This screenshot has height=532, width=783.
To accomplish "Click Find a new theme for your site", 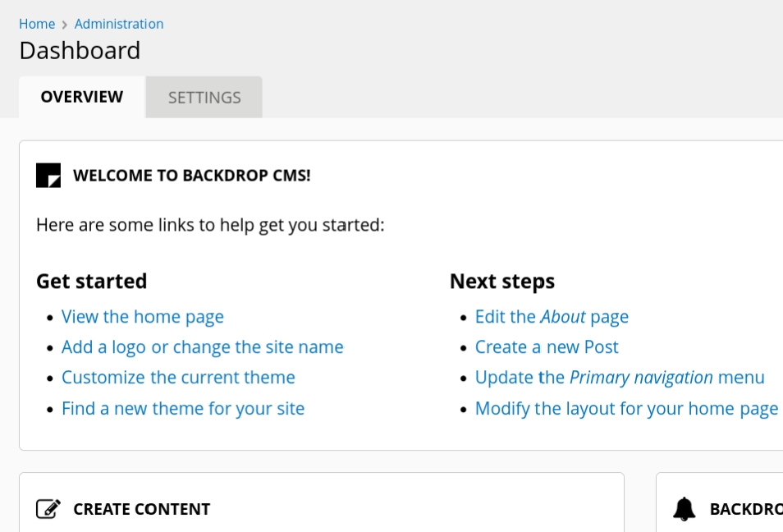I will [x=183, y=408].
